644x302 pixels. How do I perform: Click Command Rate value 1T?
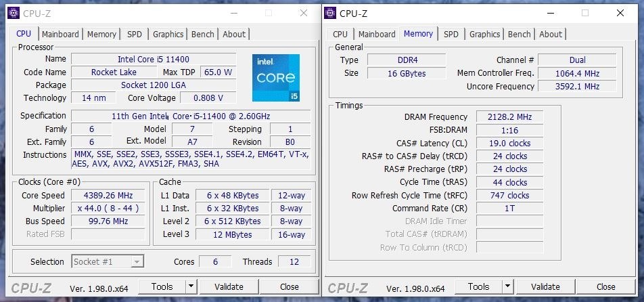509,209
